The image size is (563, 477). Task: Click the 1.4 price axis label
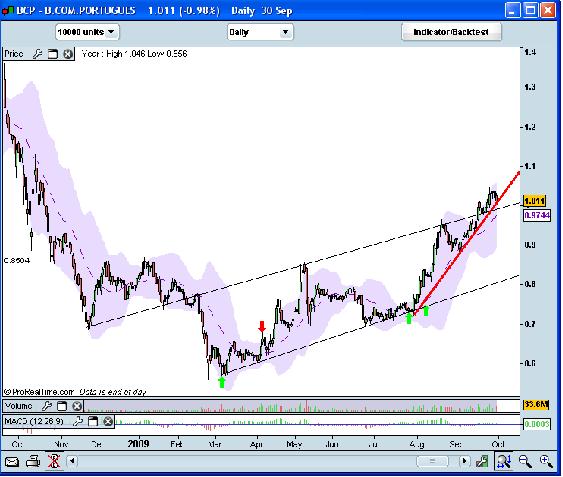tap(530, 52)
